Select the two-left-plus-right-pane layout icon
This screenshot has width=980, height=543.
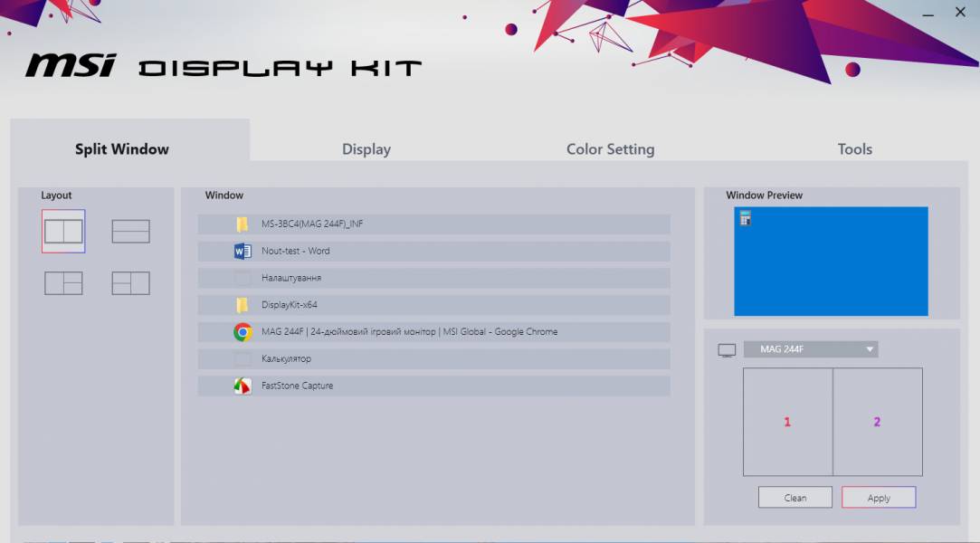[x=130, y=283]
